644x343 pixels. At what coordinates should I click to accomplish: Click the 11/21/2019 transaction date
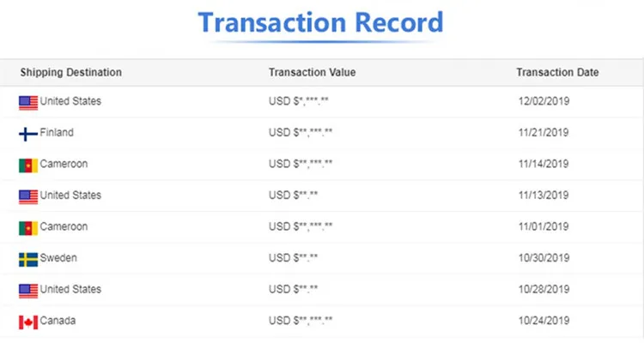click(x=543, y=133)
